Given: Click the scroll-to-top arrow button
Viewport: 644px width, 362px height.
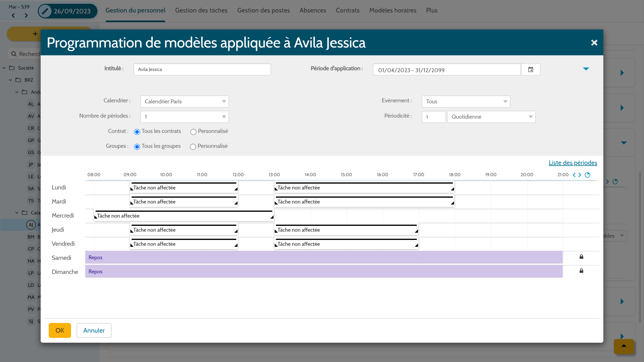Looking at the screenshot, I should pyautogui.click(x=624, y=346).
